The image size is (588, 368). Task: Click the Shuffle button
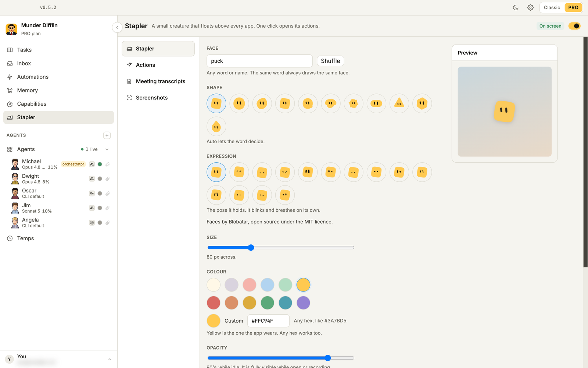pyautogui.click(x=330, y=61)
